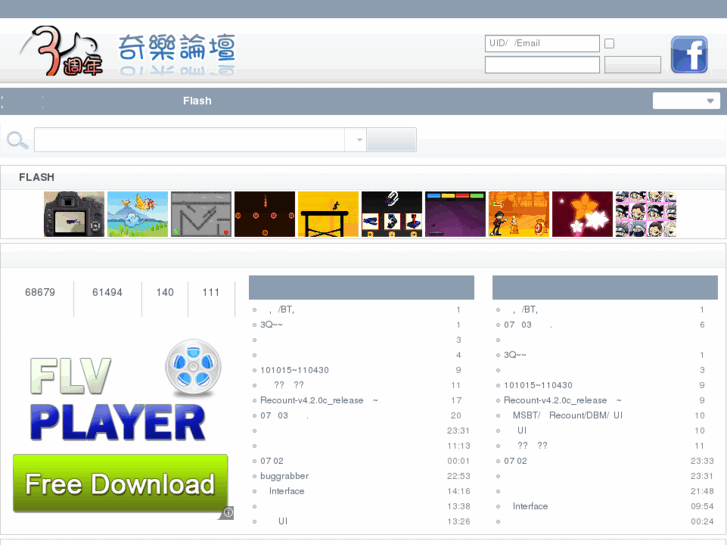Open '/BT,' thread in left list
The height and width of the screenshot is (545, 727).
pos(281,309)
